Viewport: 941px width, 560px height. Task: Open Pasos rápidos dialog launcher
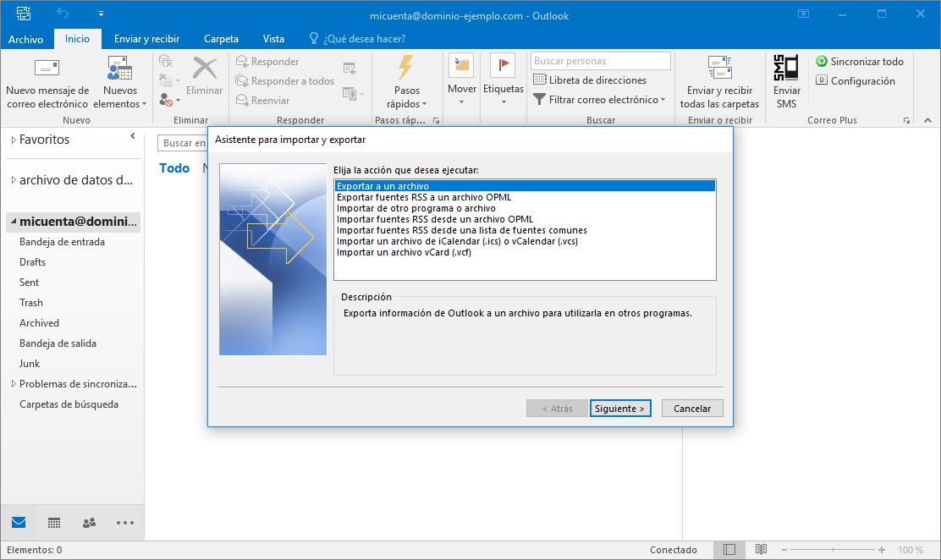pyautogui.click(x=437, y=121)
